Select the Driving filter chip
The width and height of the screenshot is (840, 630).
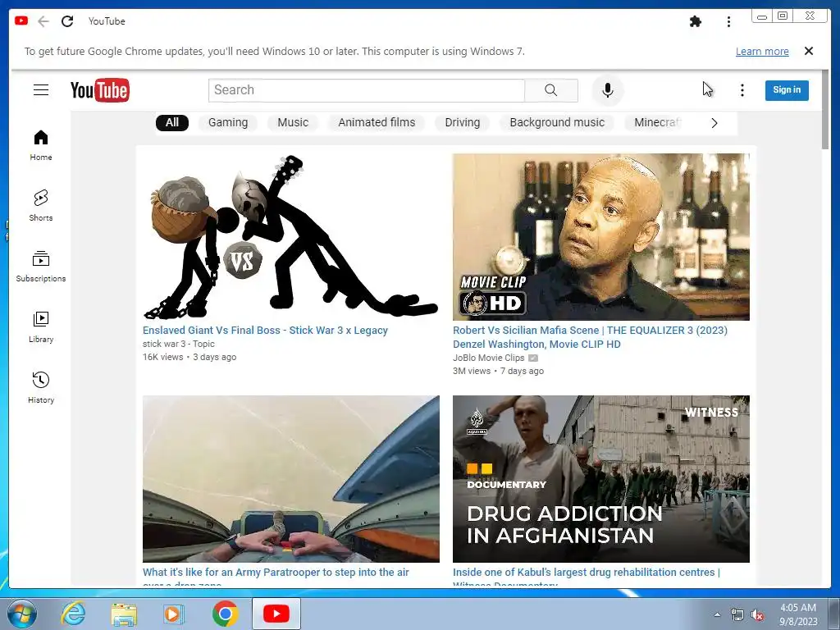click(x=463, y=123)
